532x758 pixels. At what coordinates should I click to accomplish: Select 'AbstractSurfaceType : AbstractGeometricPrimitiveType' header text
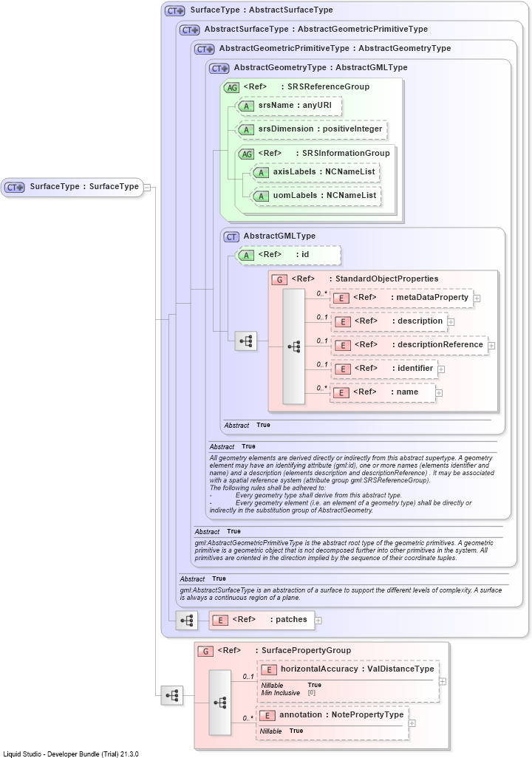point(316,29)
